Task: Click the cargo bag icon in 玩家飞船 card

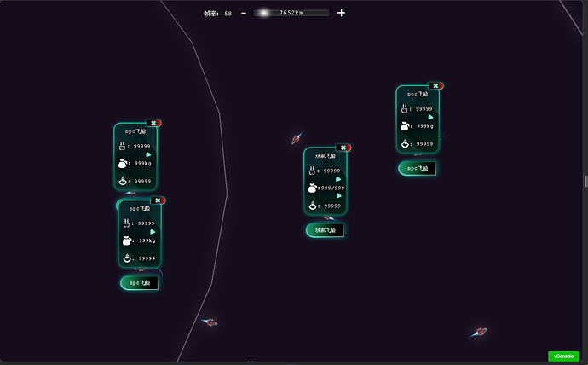Action: click(x=313, y=188)
